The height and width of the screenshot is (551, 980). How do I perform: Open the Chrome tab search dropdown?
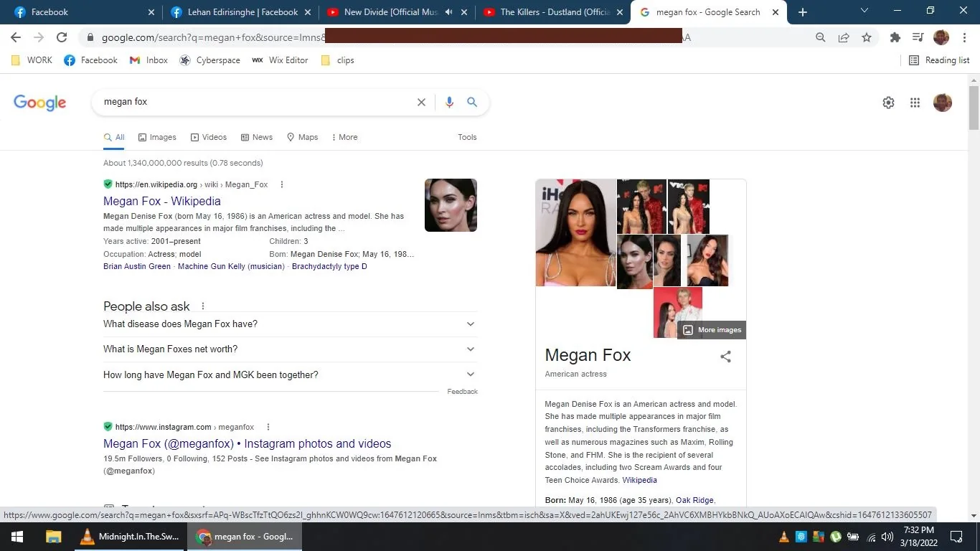(x=864, y=11)
